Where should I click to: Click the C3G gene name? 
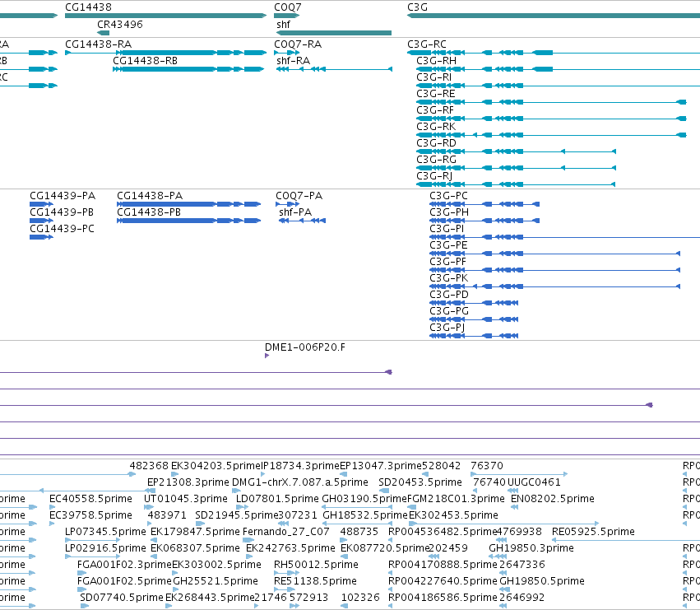click(x=417, y=7)
